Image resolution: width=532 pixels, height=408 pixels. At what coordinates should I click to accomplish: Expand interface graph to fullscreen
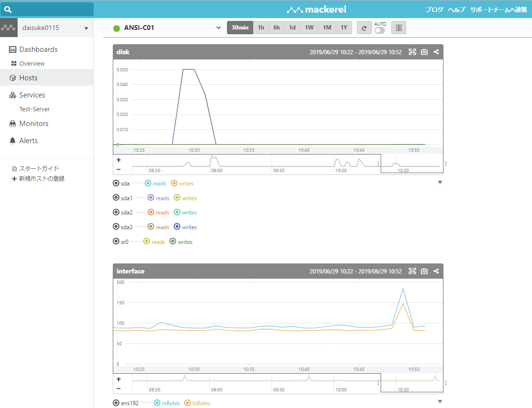412,271
